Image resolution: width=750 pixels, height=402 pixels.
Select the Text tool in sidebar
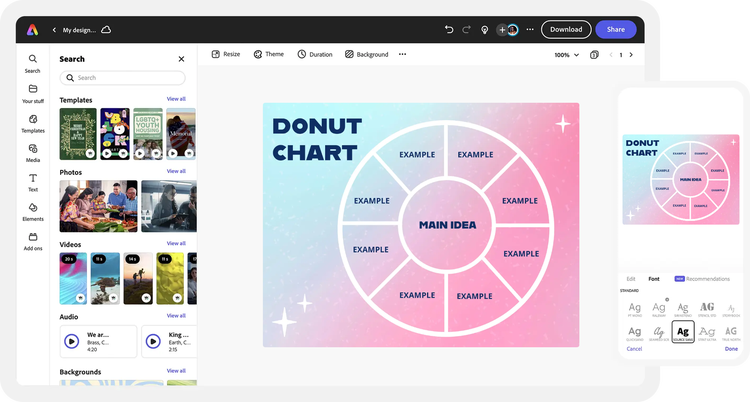[33, 182]
